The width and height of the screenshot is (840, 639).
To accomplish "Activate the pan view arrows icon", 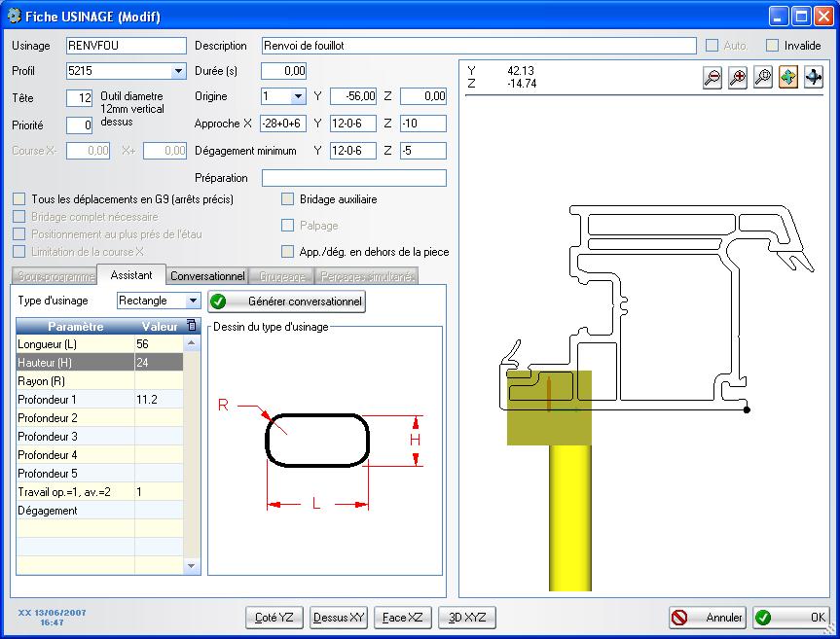I will point(788,78).
